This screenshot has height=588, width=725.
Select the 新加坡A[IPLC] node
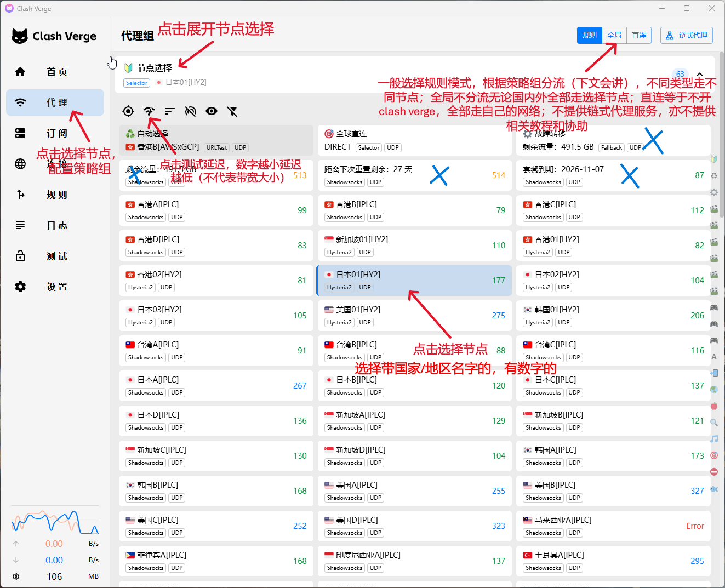(x=414, y=421)
